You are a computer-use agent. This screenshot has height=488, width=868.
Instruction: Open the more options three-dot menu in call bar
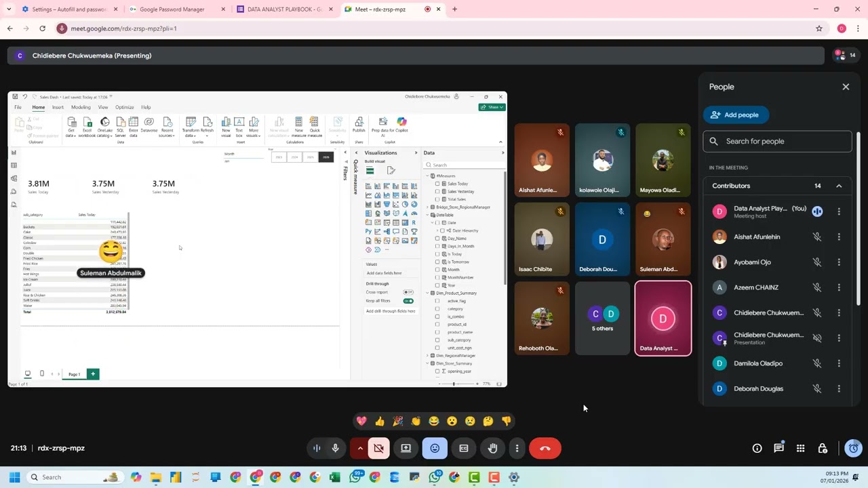click(x=517, y=448)
